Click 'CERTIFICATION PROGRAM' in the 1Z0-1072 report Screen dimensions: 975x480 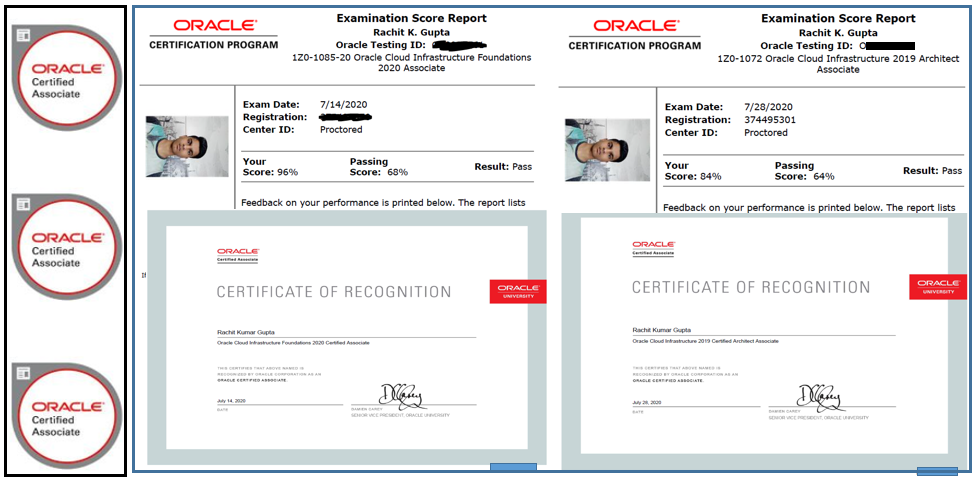[634, 45]
